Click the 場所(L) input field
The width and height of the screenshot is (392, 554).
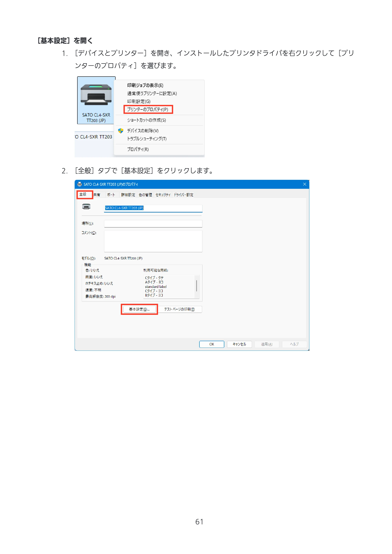[153, 224]
